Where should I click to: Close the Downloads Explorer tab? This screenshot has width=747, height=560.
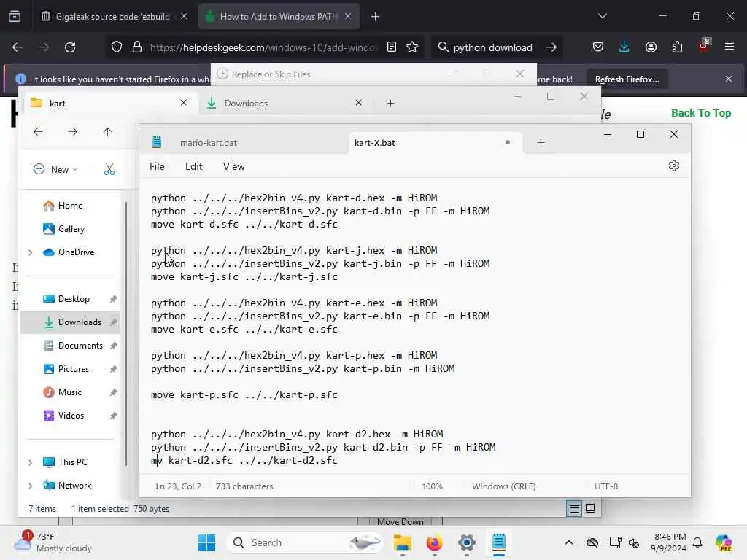(359, 103)
